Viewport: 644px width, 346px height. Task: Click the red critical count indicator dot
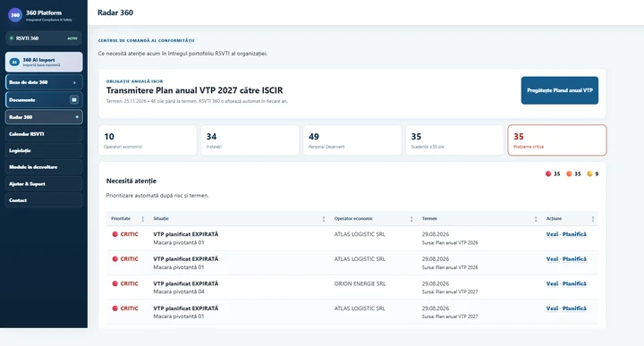(548, 173)
